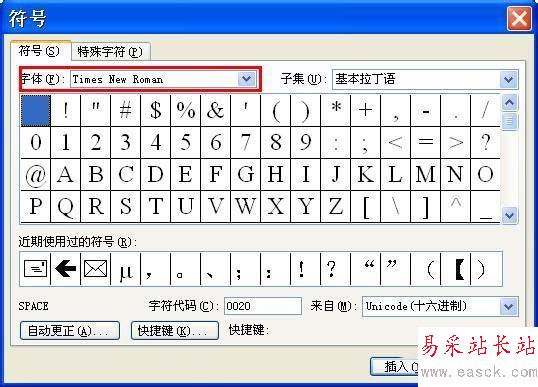The image size is (538, 387).
Task: Select the small circle period 。 recent symbol
Action: [185, 269]
